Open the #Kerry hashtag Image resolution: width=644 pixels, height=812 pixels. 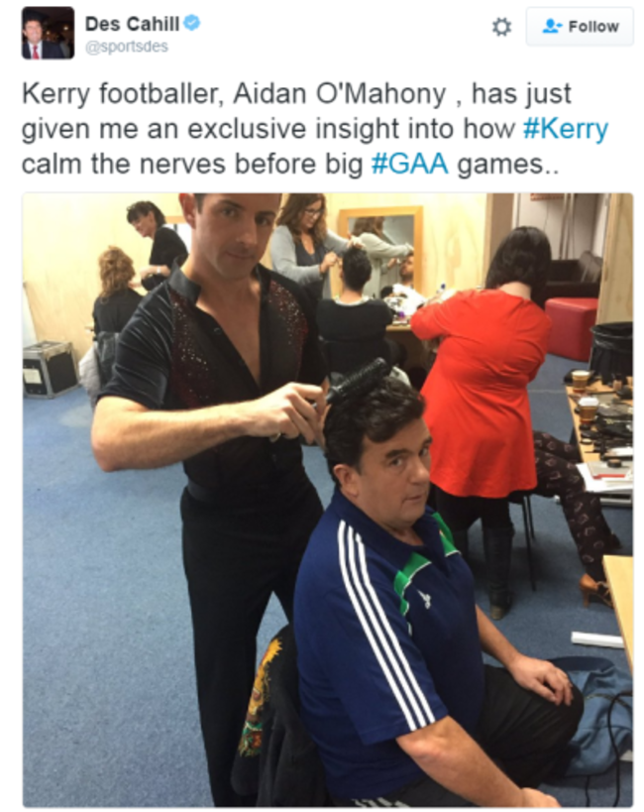[x=566, y=130]
